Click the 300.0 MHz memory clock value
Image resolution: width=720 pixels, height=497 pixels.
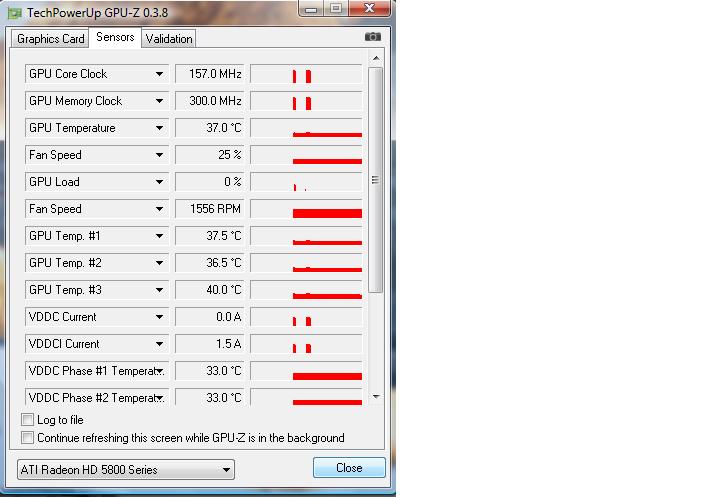[x=210, y=101]
